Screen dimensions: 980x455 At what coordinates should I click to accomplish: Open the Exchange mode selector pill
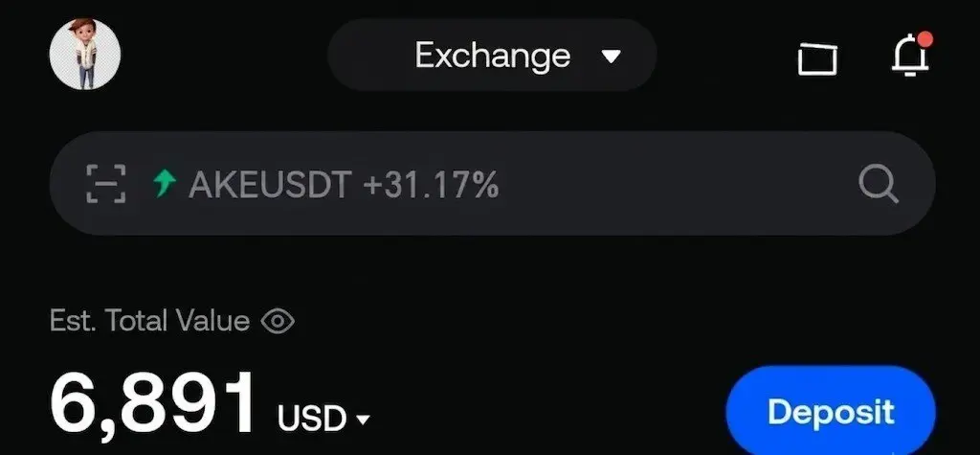(492, 55)
